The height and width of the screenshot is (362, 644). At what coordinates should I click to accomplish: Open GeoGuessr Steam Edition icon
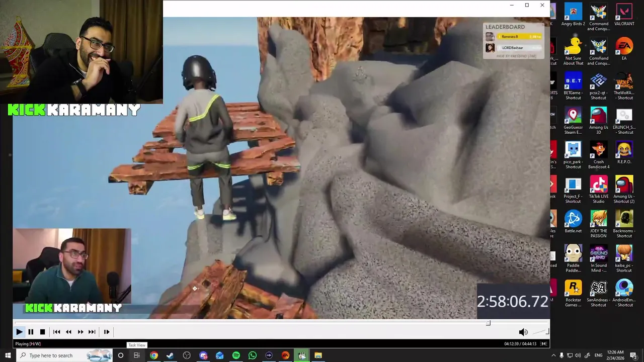573,120
